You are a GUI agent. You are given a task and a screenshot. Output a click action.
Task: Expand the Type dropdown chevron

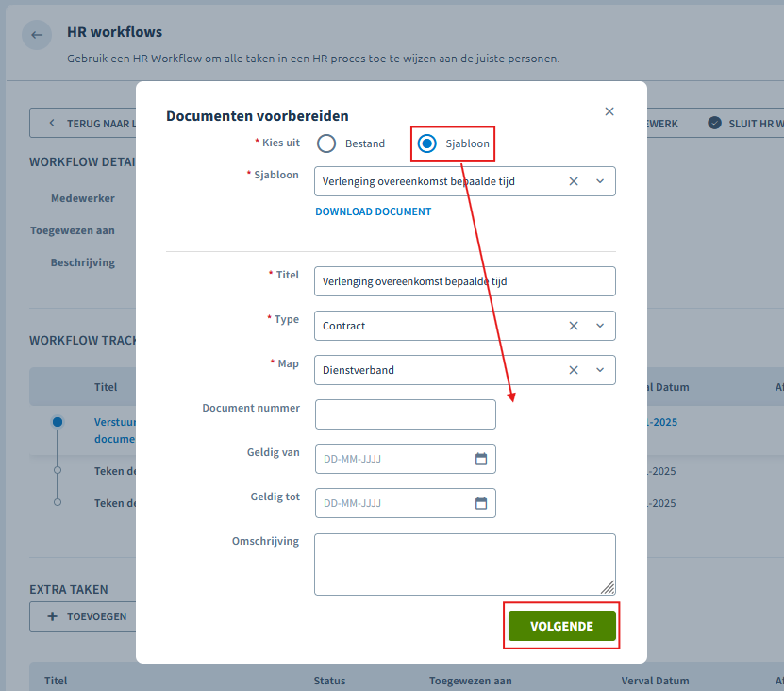[x=600, y=326]
